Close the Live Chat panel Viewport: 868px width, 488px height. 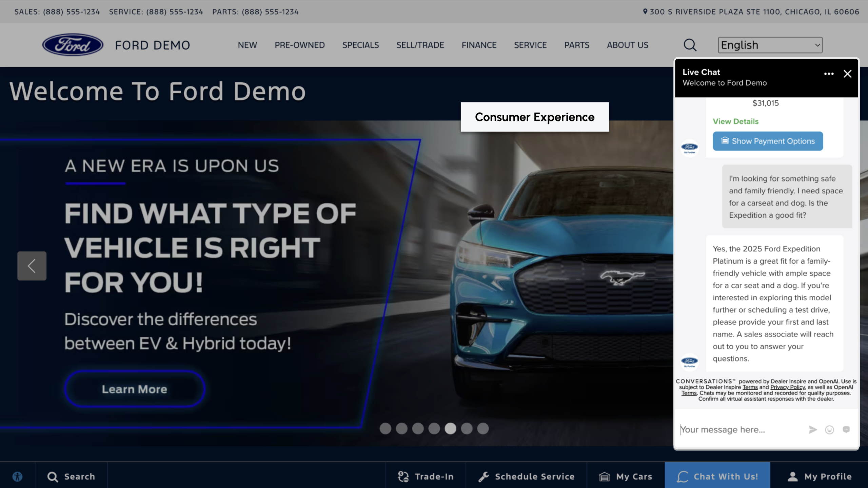[x=847, y=74]
